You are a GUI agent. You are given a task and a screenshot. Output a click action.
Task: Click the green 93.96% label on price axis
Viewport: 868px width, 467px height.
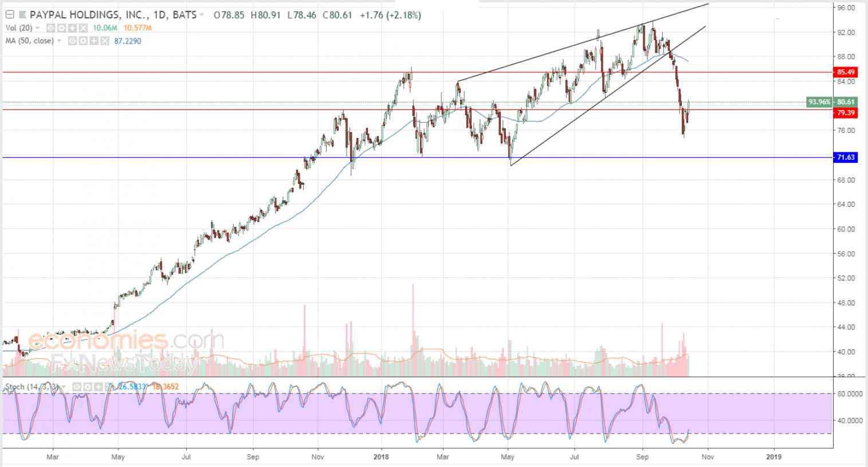(819, 102)
